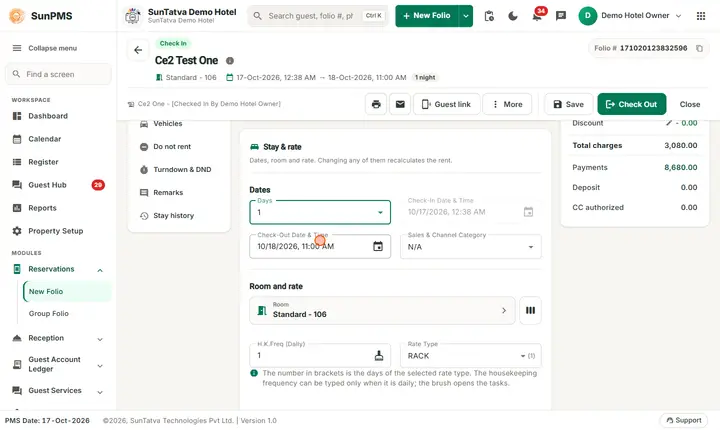Toggle dark mode moon icon
Viewport: 720px width, 430px height.
pyautogui.click(x=513, y=16)
